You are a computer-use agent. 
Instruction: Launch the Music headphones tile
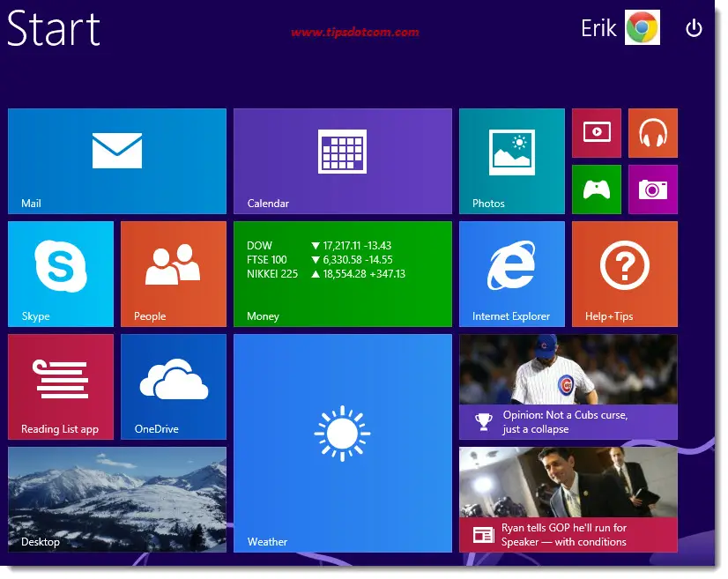tap(653, 133)
